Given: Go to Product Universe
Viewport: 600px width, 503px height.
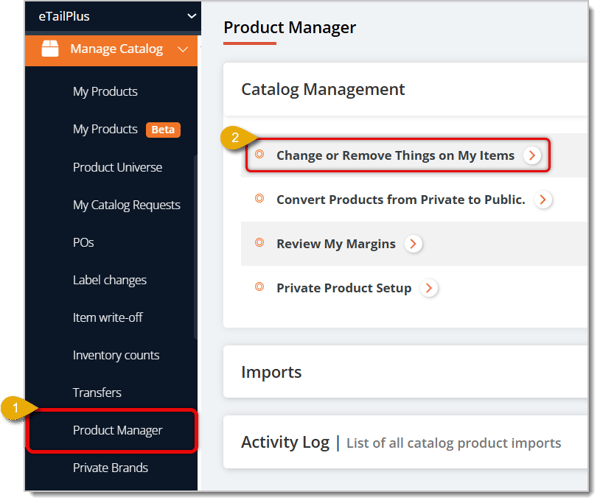Looking at the screenshot, I should point(117,168).
